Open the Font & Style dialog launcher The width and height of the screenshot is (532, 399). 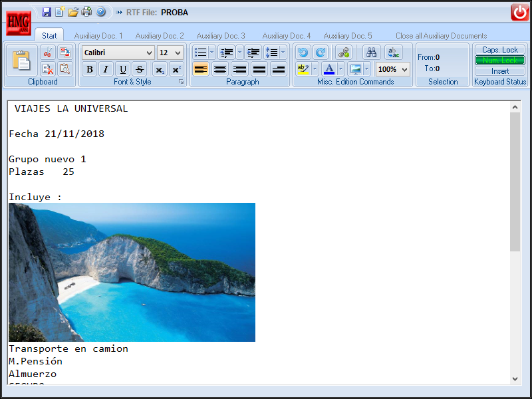[x=182, y=82]
